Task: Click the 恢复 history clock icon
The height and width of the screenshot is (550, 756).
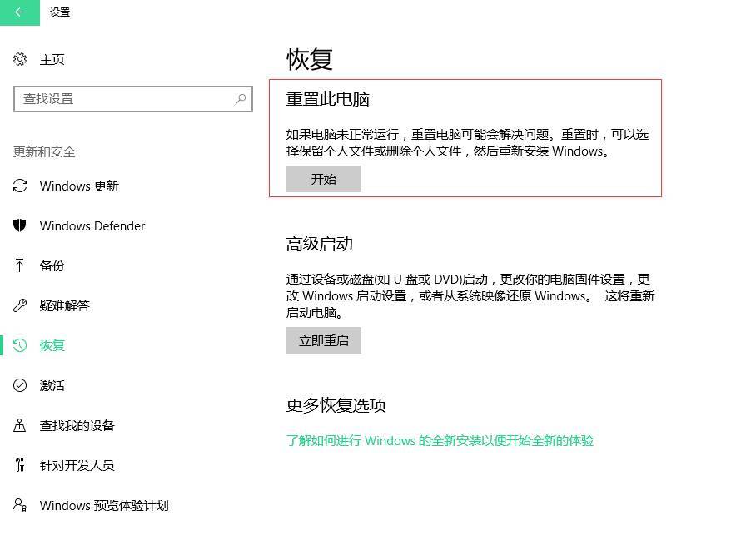Action: click(x=20, y=345)
